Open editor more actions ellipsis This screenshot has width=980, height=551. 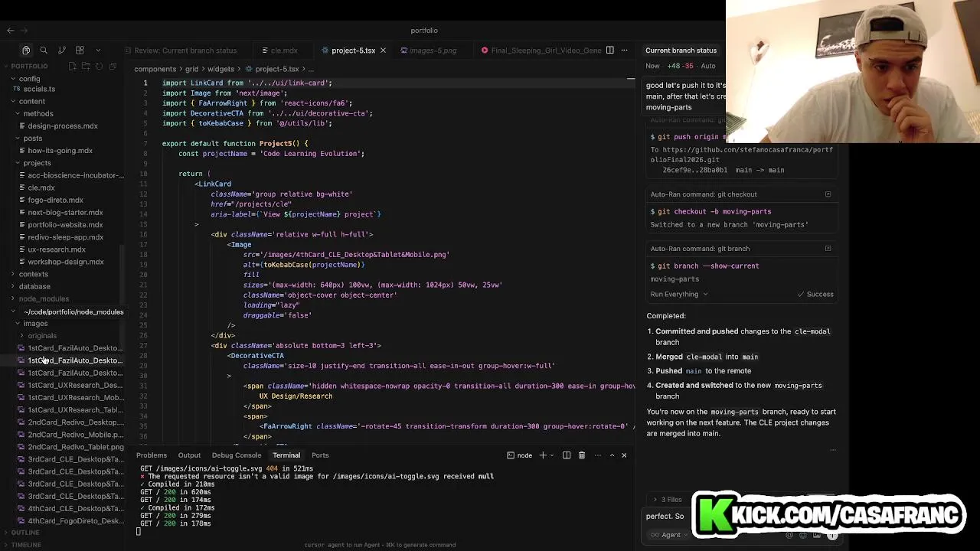625,51
